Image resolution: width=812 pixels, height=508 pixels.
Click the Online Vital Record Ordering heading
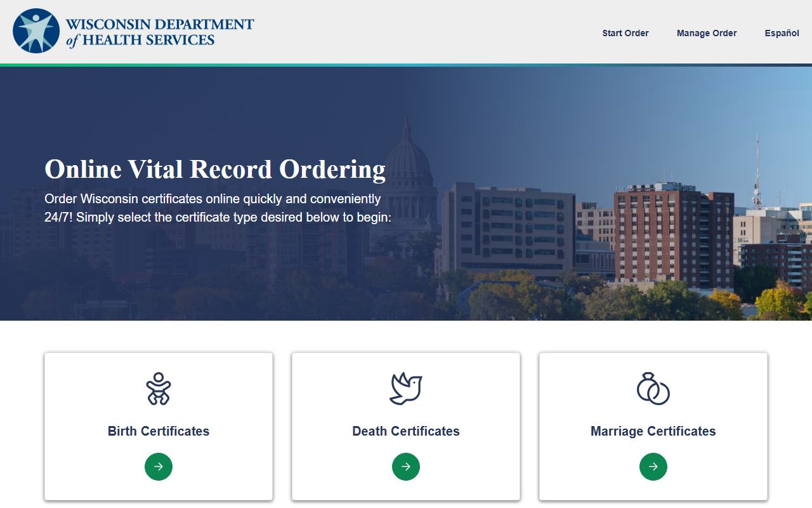point(215,170)
